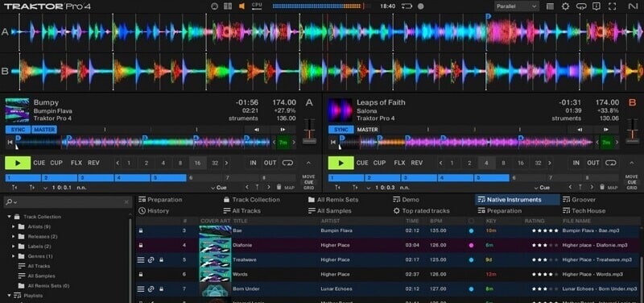
Task: Open the notification alert icon in header
Action: 597,6
